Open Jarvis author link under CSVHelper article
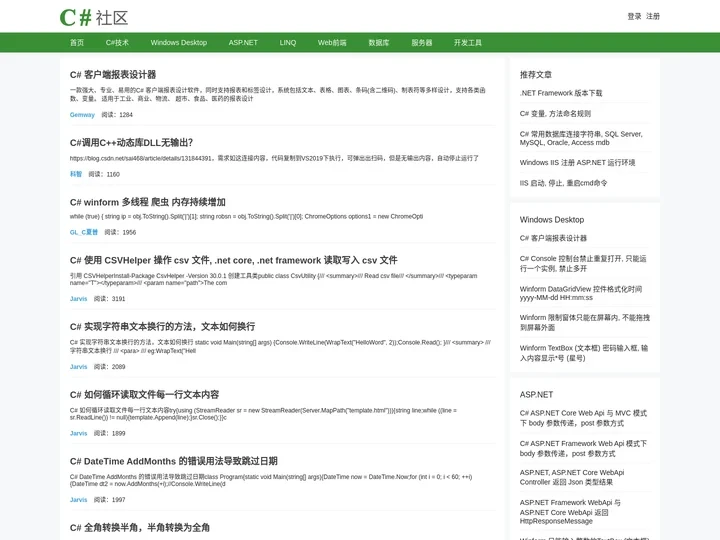Screen dimensions: 720x540 pos(78,299)
